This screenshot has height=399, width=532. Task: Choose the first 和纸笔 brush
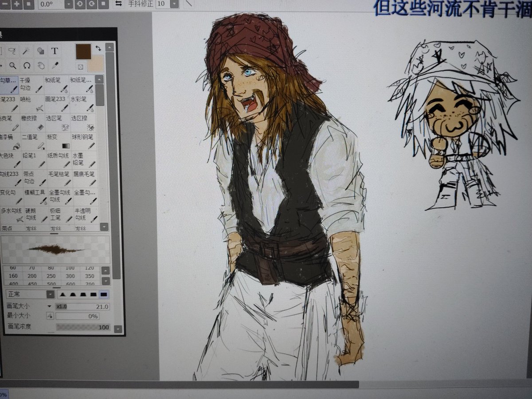tap(56, 85)
